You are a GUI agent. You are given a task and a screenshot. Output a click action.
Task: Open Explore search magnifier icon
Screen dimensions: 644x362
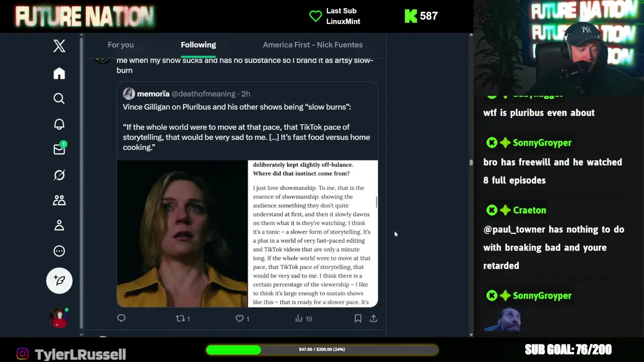pos(59,99)
